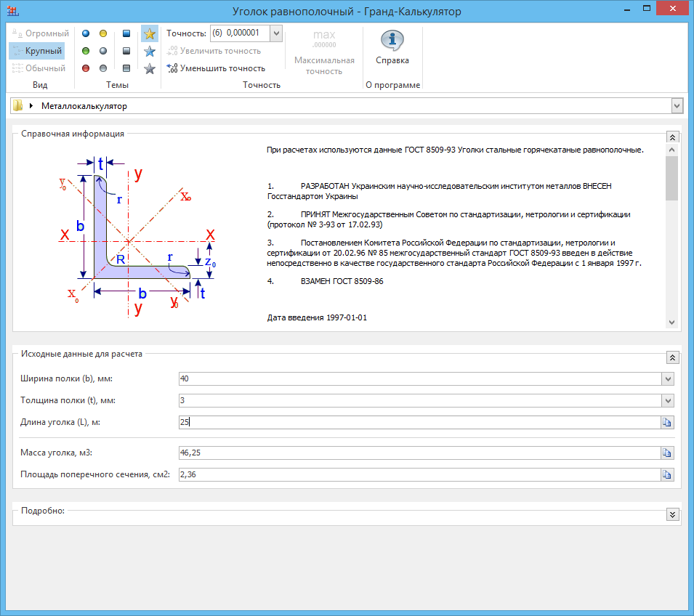The image size is (694, 616).
Task: Open the Ширина полки dropdown arrow
Action: tap(668, 378)
